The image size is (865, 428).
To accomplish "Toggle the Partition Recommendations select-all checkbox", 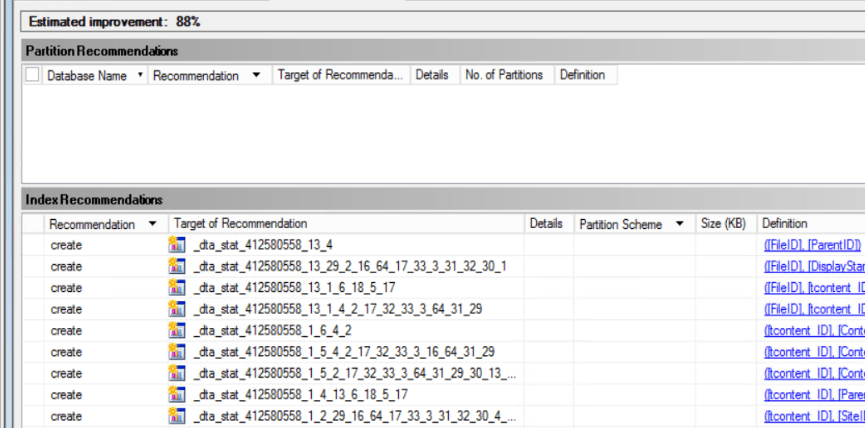I will point(33,75).
